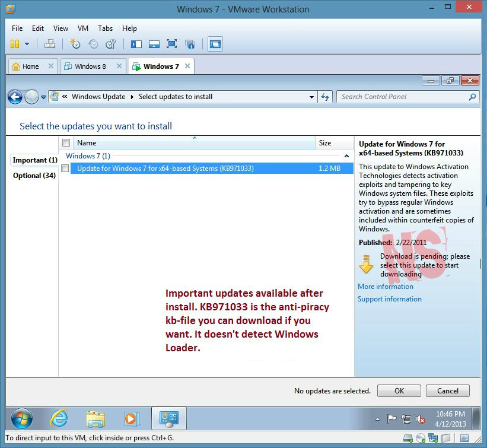Toggle the library sidebar view icon
This screenshot has height=448, width=487.
coord(136,44)
